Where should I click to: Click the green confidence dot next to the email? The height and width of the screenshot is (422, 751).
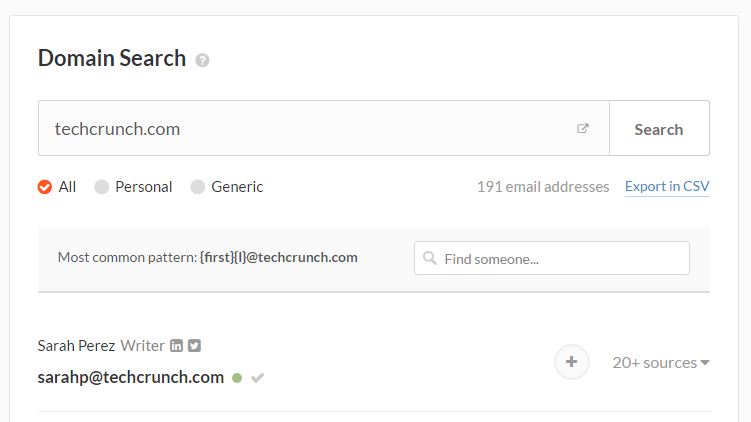(x=237, y=378)
